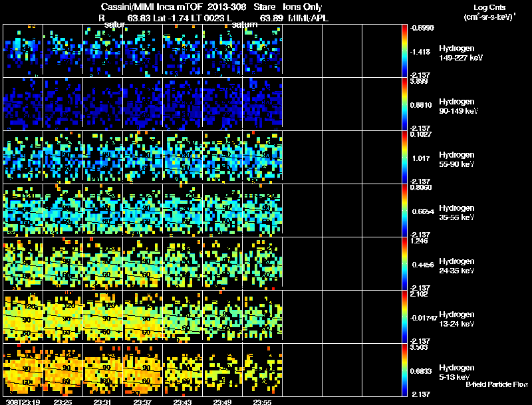The image size is (532, 405).
Task: Open the 55-90 keV image at 23:43
Action: click(182, 158)
